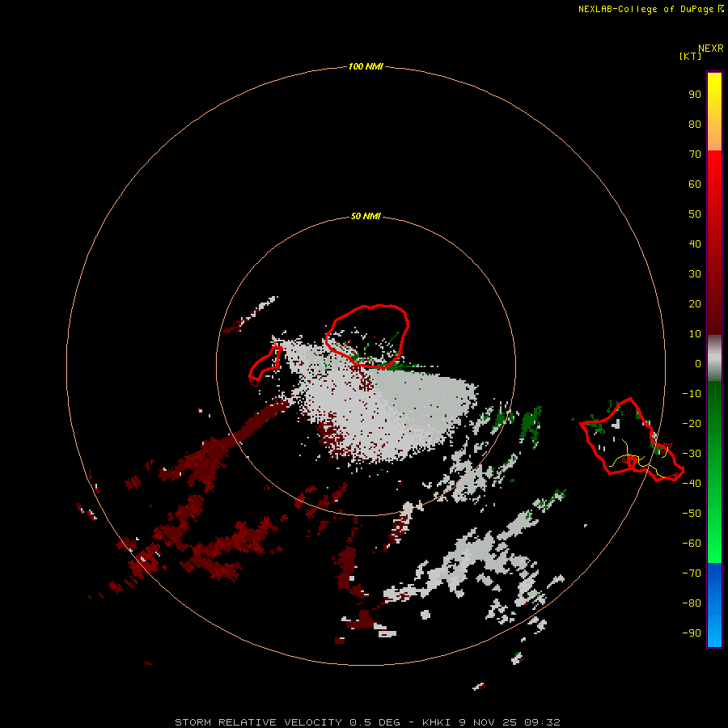Click the "NEXR" label above the color scale
Screen dimensions: 728x728
click(711, 49)
